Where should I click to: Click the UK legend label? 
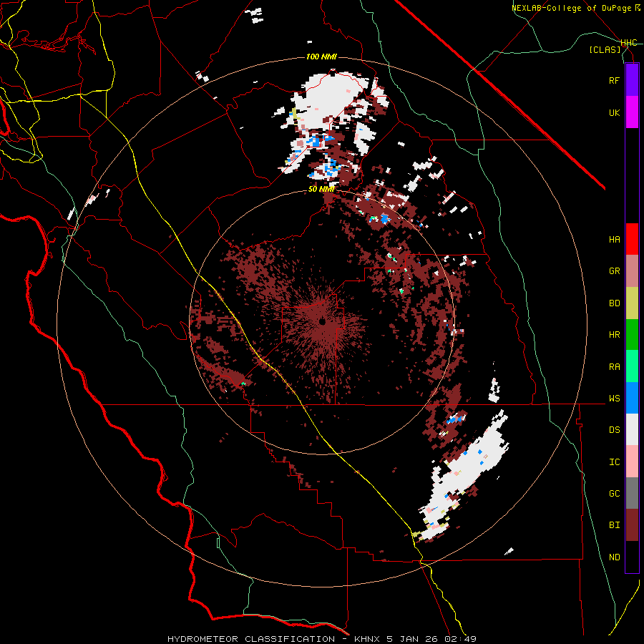click(614, 112)
